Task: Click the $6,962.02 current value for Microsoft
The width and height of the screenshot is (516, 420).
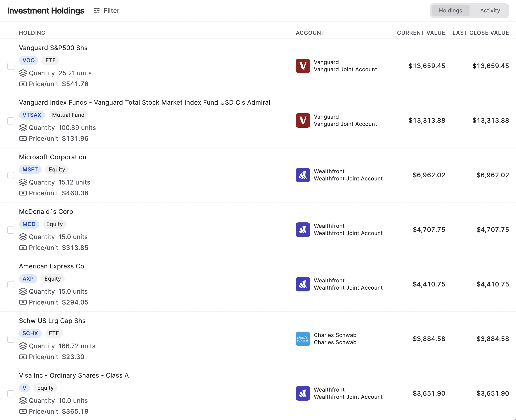Action: 429,175
